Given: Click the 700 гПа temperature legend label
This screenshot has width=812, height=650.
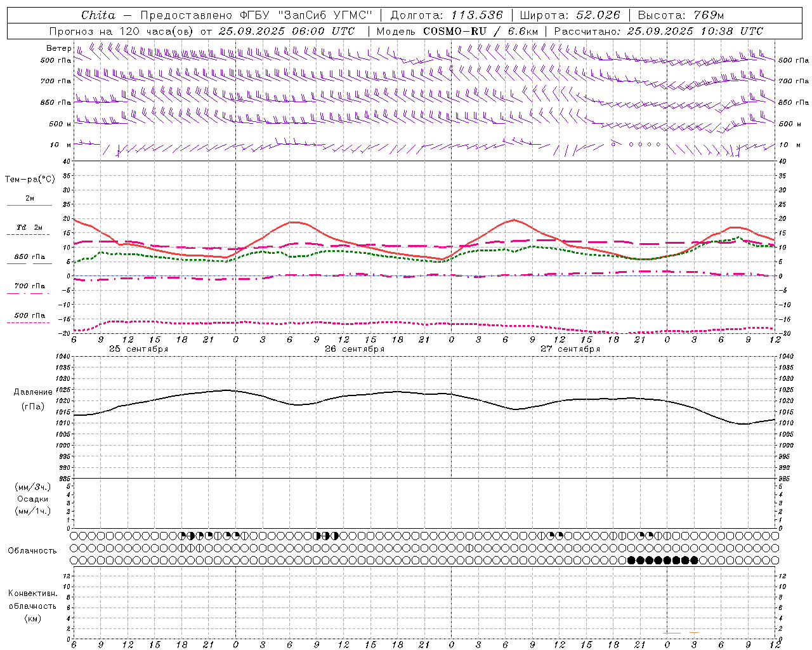Looking at the screenshot, I should (30, 286).
